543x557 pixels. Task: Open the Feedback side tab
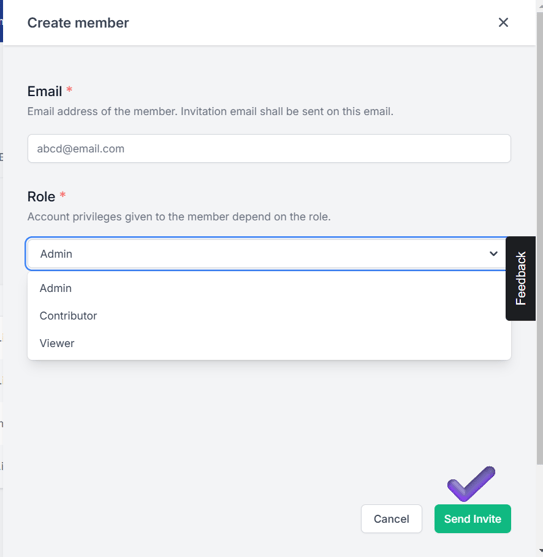(520, 278)
